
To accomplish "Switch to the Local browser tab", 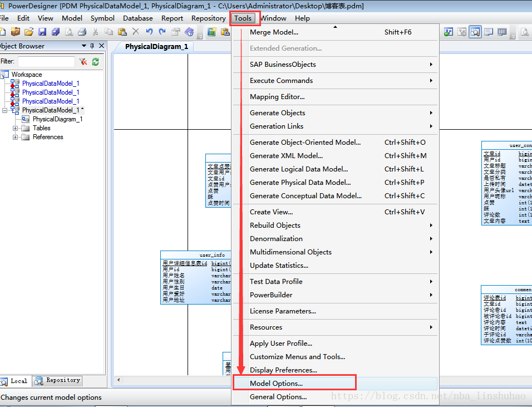I will [14, 381].
